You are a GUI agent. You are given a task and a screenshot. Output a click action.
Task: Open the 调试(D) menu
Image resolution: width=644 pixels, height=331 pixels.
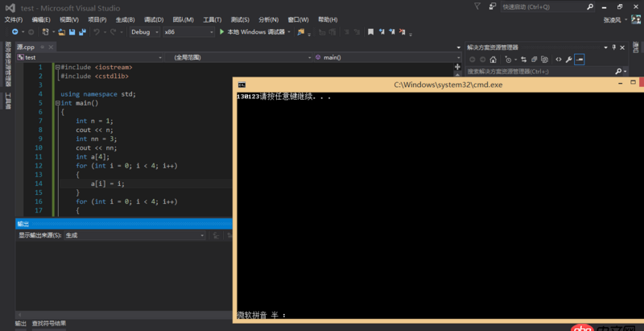[154, 19]
